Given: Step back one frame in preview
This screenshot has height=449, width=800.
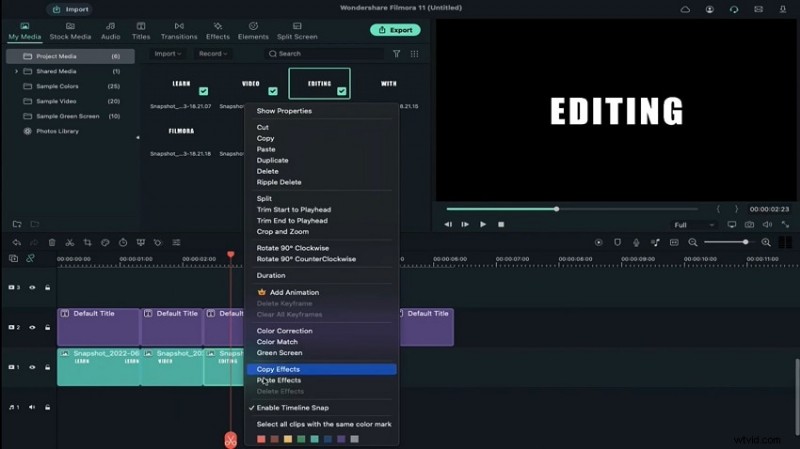Looking at the screenshot, I should 448,224.
